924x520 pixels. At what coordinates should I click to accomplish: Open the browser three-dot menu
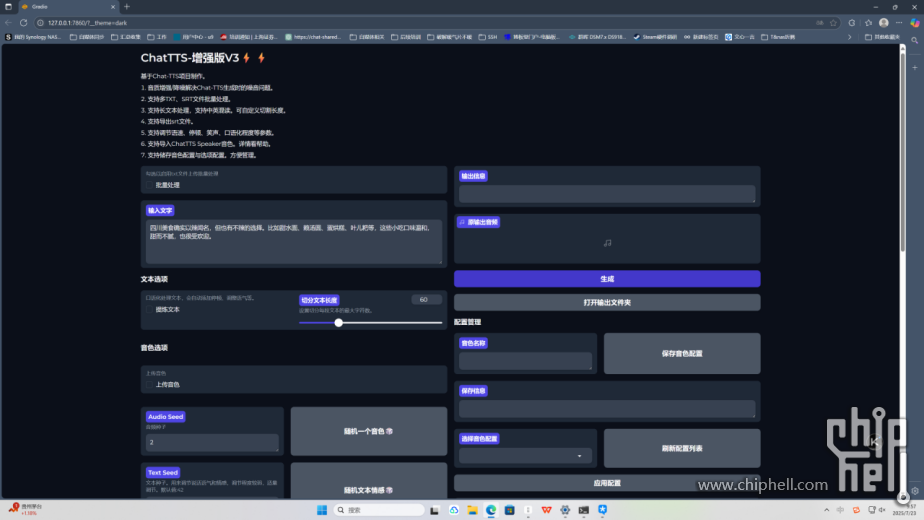(899, 23)
